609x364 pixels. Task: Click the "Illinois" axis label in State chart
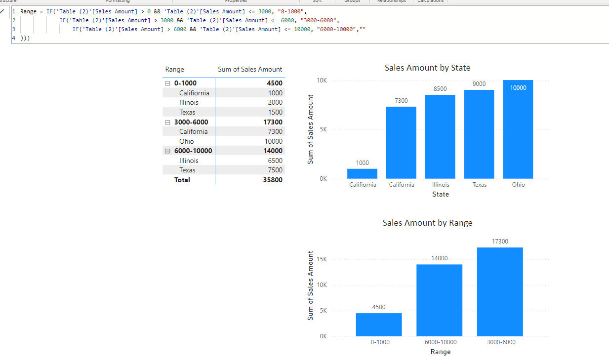[440, 185]
